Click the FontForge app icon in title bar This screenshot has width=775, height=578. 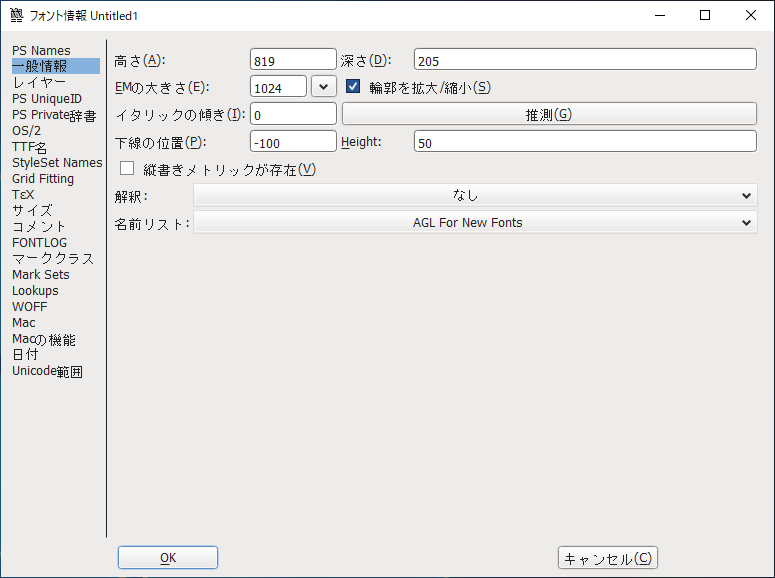(16, 15)
